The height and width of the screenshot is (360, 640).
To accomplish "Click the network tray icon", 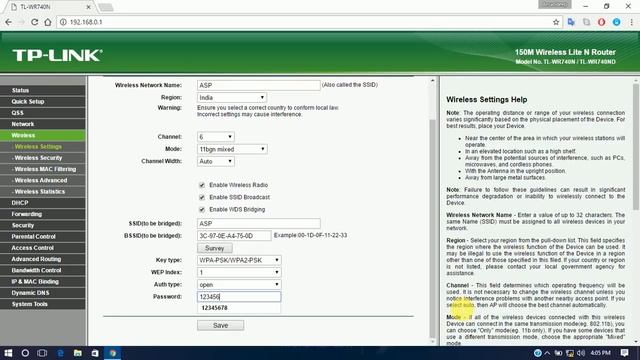I will [x=570, y=353].
